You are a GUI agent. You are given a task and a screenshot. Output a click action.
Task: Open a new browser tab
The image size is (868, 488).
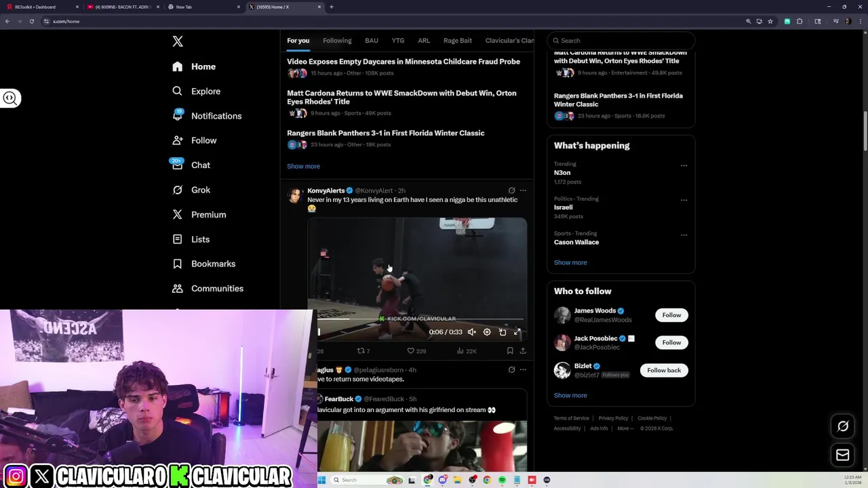(x=332, y=7)
